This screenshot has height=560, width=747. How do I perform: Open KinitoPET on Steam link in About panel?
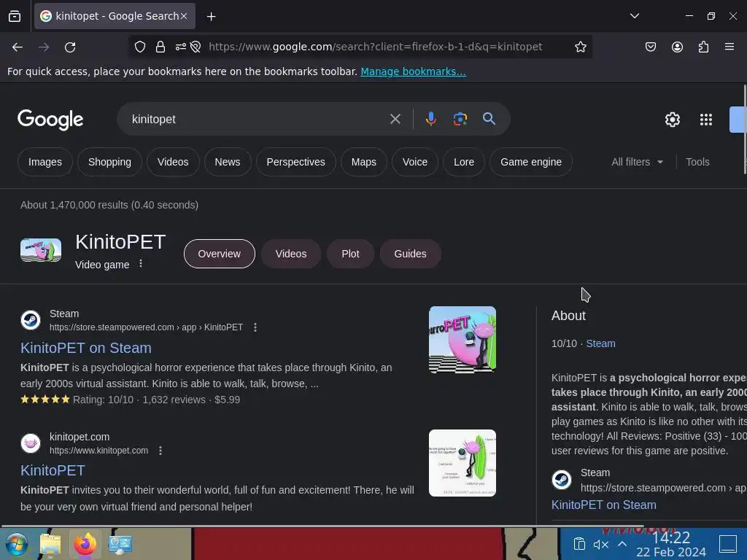[603, 505]
